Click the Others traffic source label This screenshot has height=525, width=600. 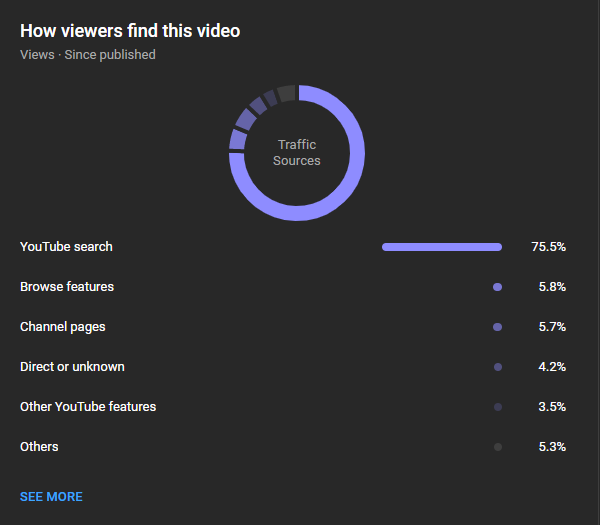39,447
